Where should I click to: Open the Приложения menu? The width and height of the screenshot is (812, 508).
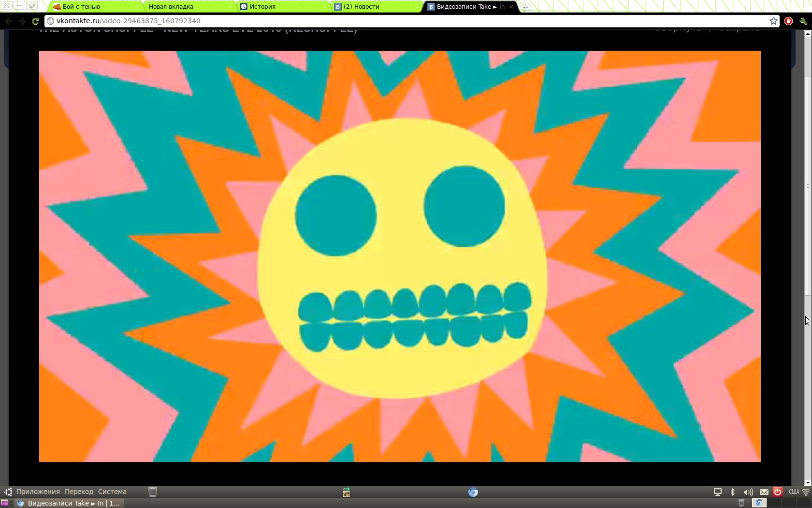click(x=38, y=492)
